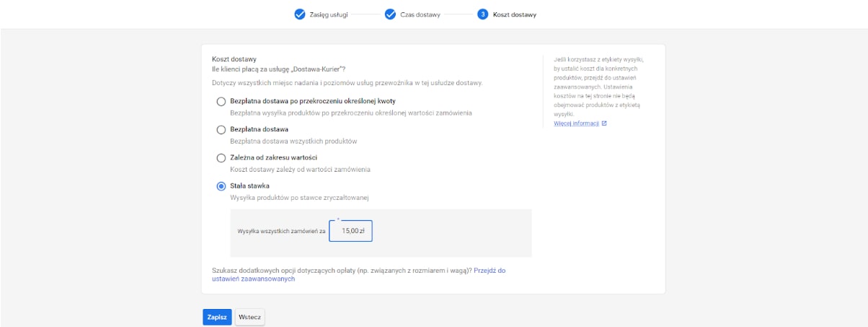
Task: Click the external link icon beside Więcej informacji
Action: tap(604, 123)
